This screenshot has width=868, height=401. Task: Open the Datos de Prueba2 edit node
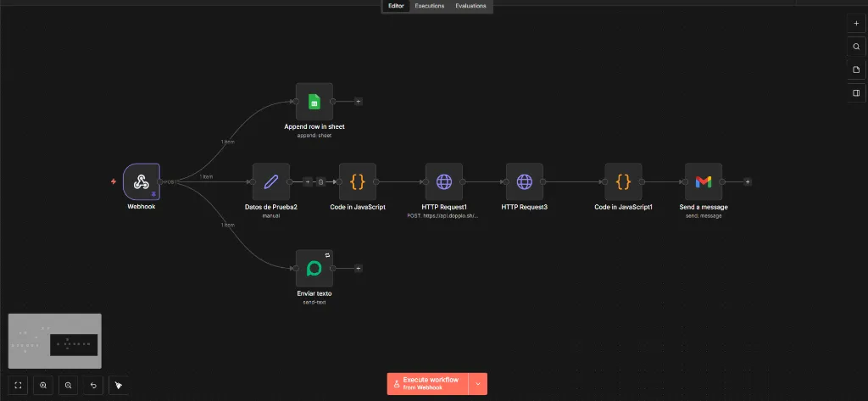(271, 181)
